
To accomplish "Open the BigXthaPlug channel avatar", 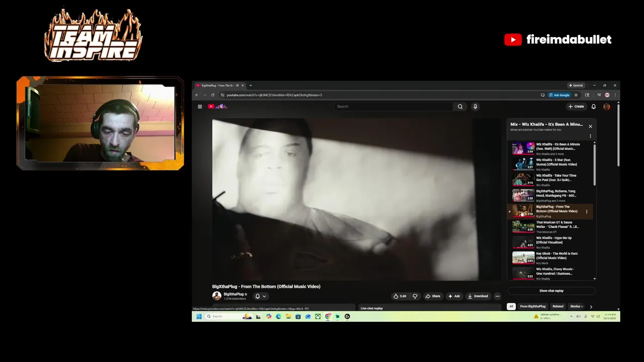I will (217, 296).
